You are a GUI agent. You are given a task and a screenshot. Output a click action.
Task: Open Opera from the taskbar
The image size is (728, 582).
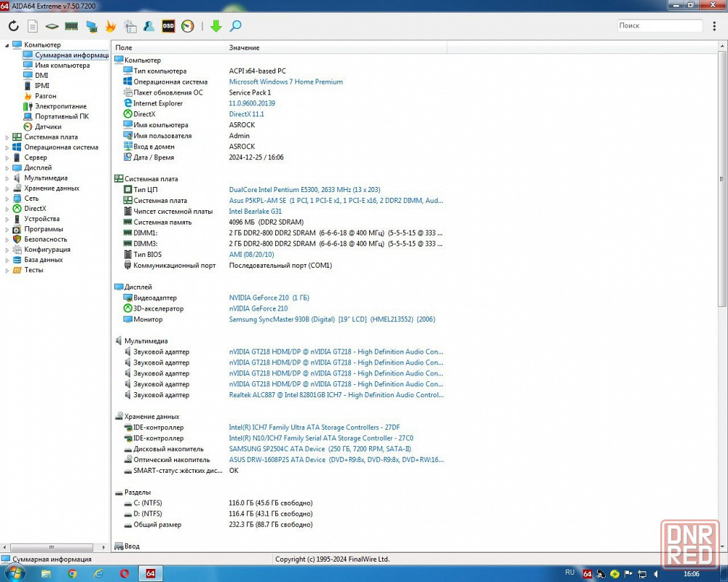point(124,574)
